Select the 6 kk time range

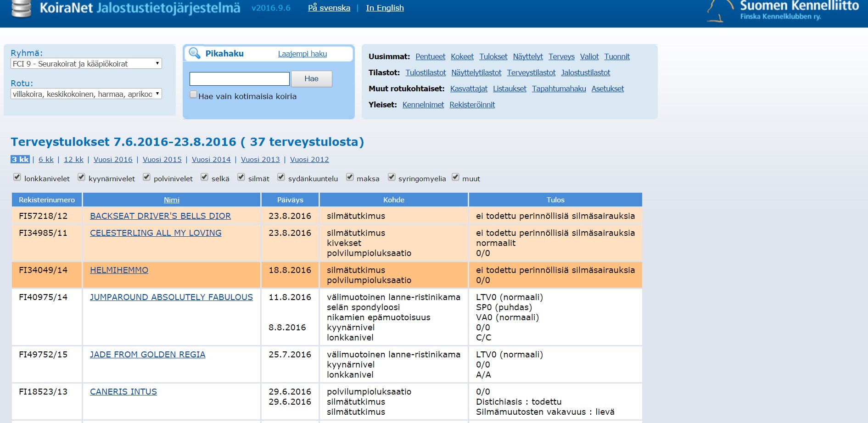[46, 160]
